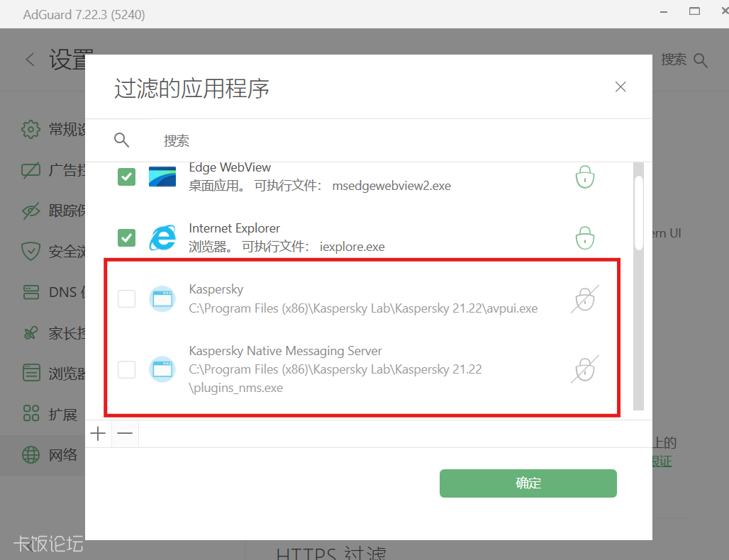Click the magnifier icon in dialog search bar

pyautogui.click(x=122, y=140)
